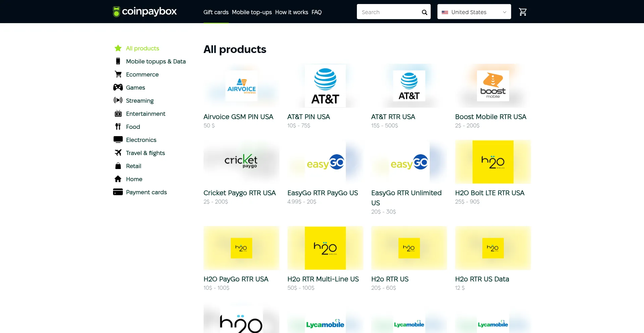
Task: Click the H2O Bolt LTE RTR USA title
Action: pyautogui.click(x=490, y=193)
